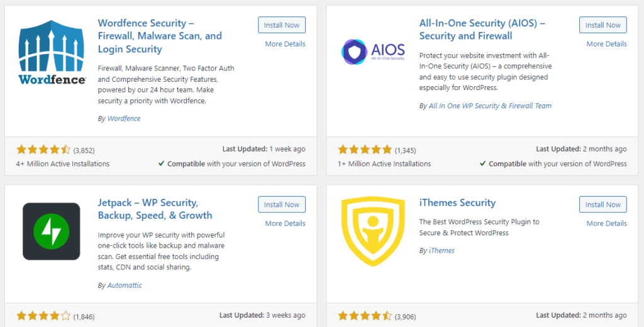The image size is (644, 327).
Task: Open More Details for Wordfence Security
Action: point(285,44)
